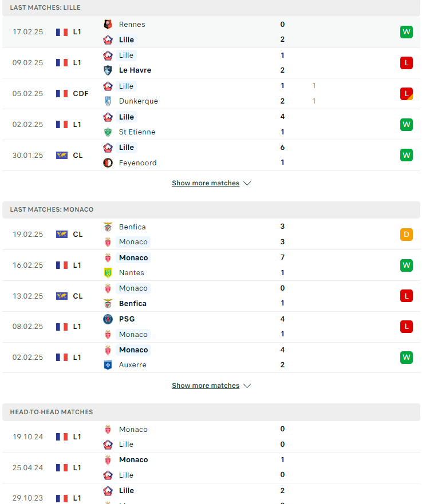Click the Nantes yellow crest icon

[x=108, y=272]
